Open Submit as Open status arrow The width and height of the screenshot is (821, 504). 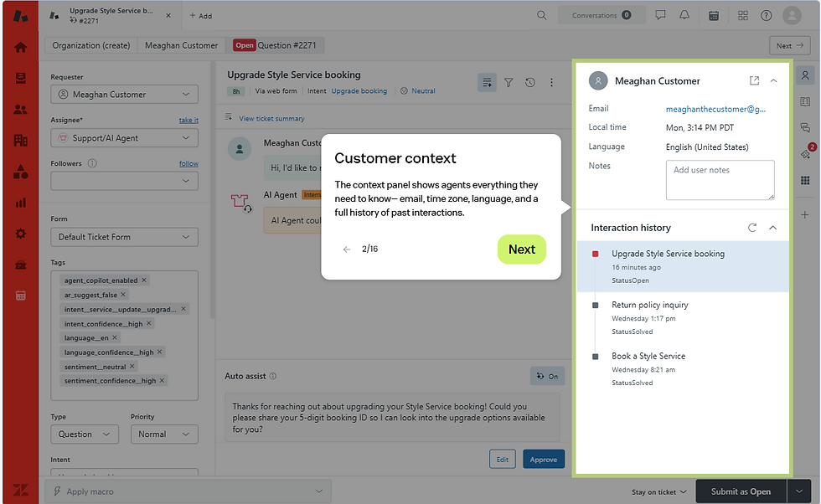(x=799, y=491)
